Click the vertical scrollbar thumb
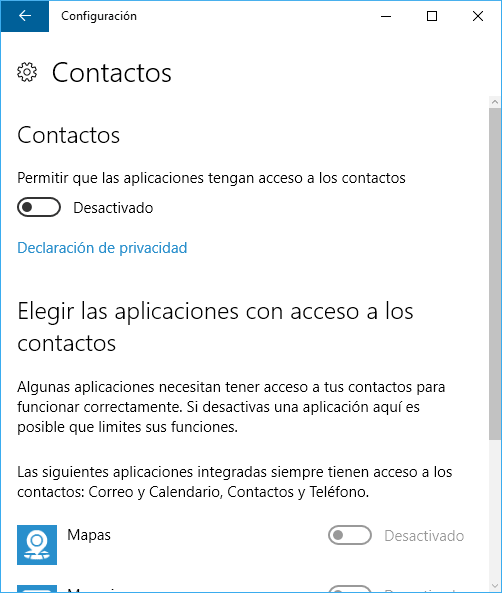The height and width of the screenshot is (593, 502). 495,274
